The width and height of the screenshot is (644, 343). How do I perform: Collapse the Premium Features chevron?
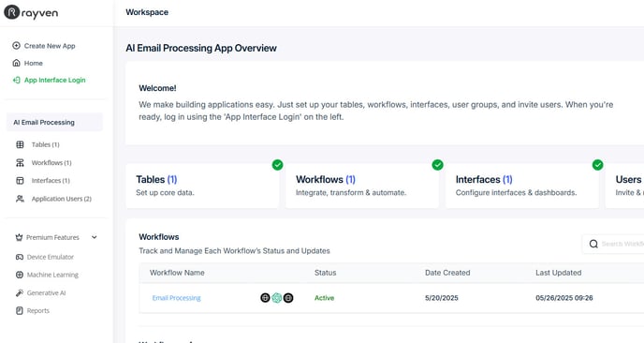[94, 237]
